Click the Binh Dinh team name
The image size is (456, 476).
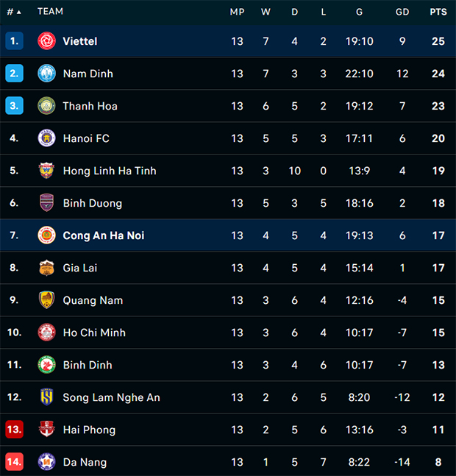tap(88, 365)
